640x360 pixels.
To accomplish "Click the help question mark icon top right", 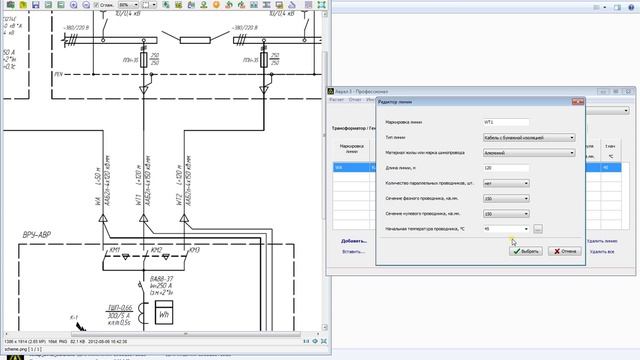I will [631, 7].
